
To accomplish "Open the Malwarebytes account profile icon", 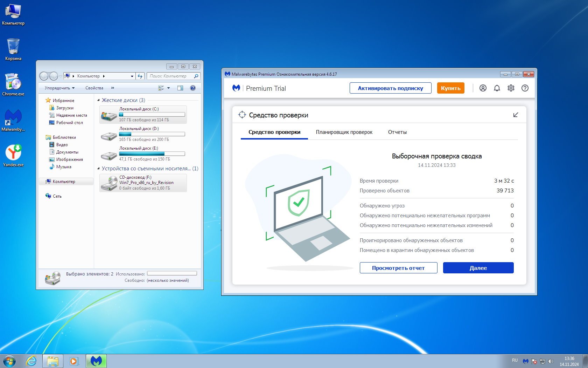I will coord(483,88).
